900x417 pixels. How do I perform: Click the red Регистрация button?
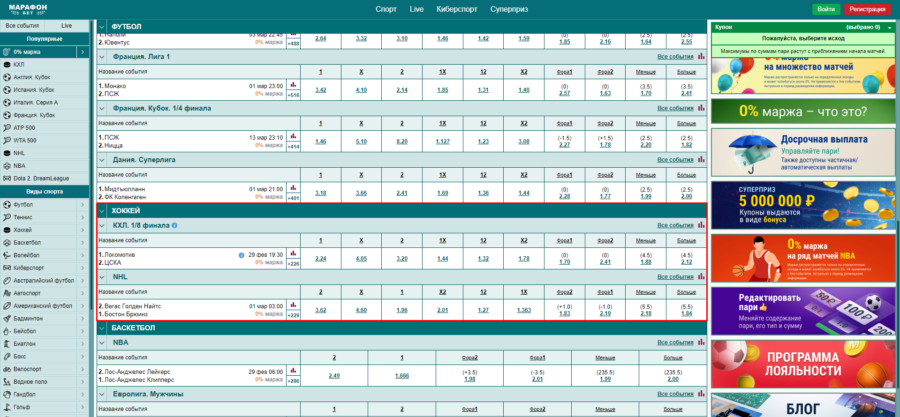(866, 8)
